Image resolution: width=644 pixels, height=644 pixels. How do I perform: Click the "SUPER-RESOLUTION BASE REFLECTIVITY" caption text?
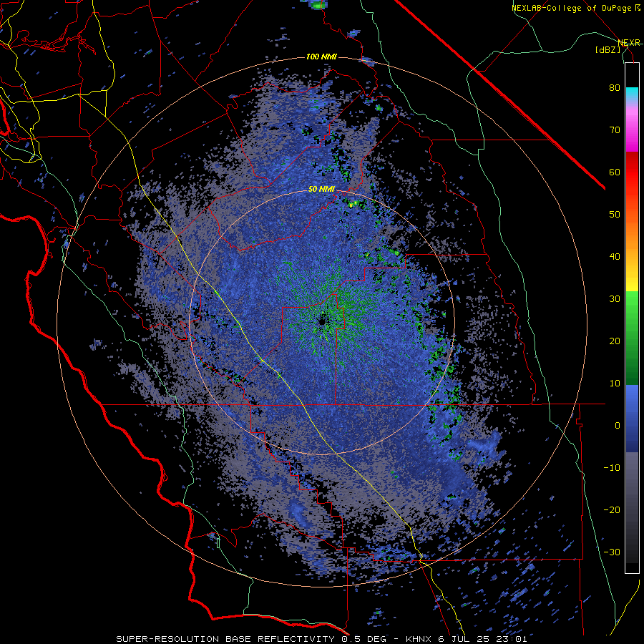(x=225, y=639)
